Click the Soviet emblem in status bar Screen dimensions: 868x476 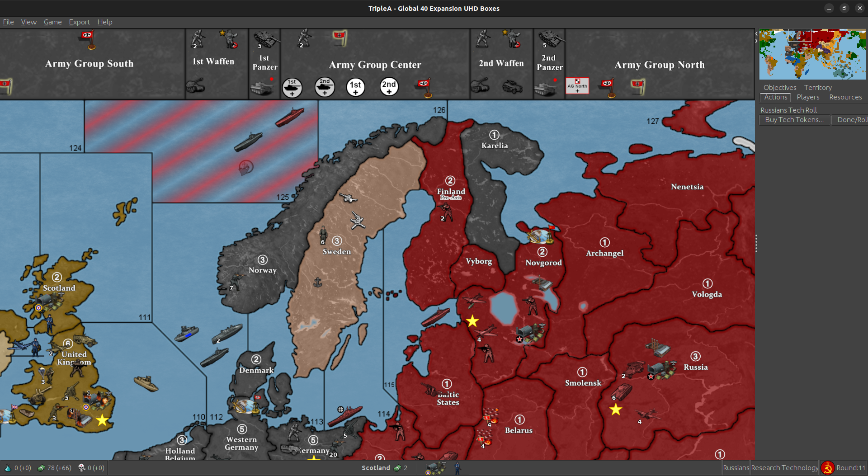point(828,468)
